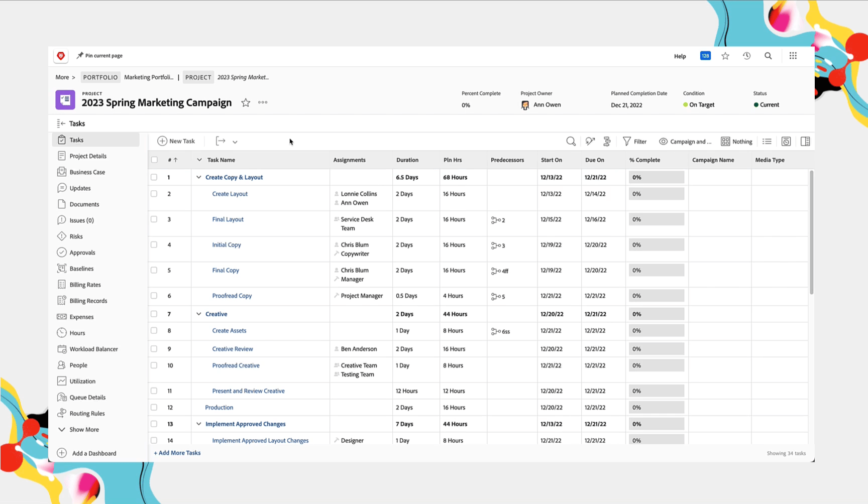Click the Final Layout percent complete bar

(656, 219)
